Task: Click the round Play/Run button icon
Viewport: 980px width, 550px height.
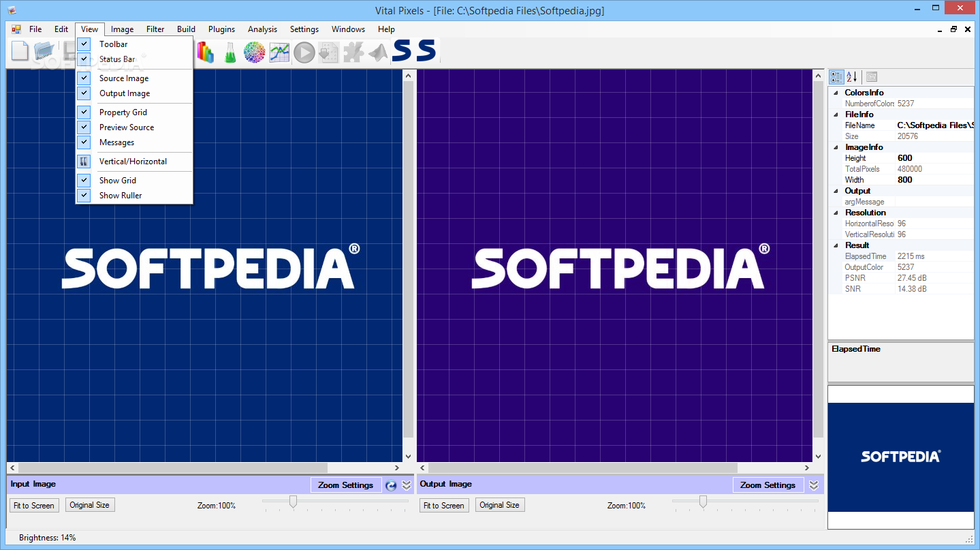Action: [304, 52]
